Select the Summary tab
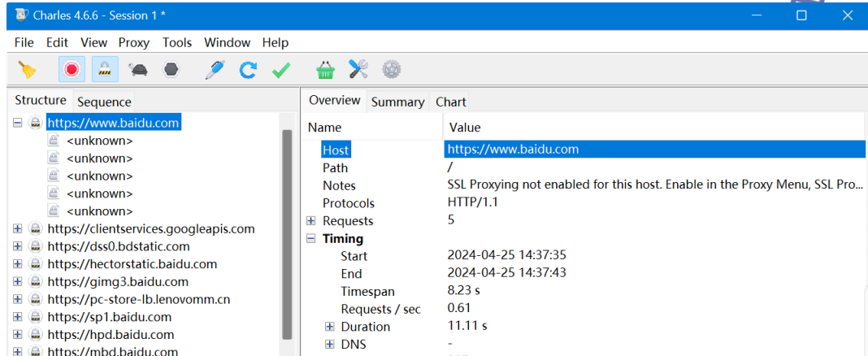 point(397,102)
